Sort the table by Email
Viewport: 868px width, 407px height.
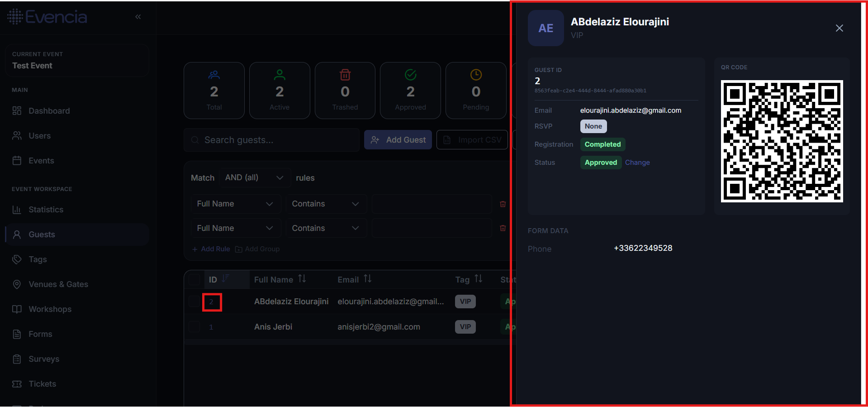point(355,279)
